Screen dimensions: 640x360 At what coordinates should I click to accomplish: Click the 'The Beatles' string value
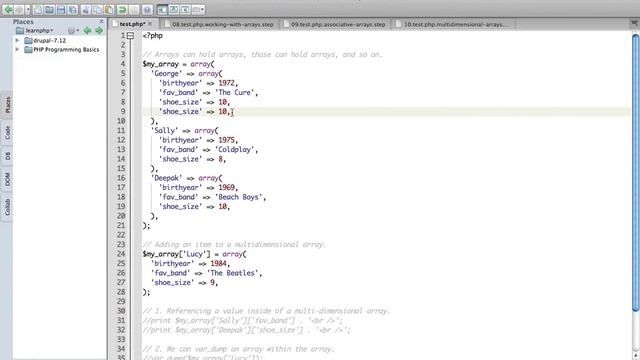(232, 273)
